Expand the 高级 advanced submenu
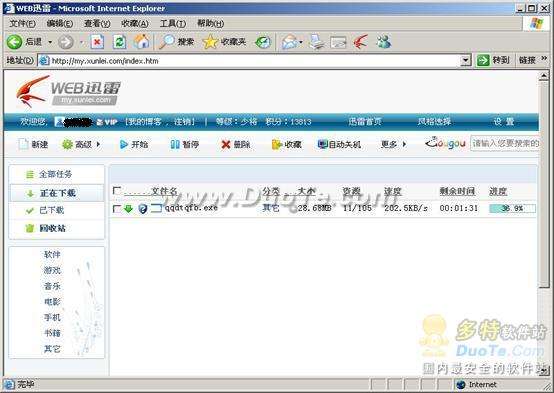This screenshot has height=393, width=554. (x=98, y=144)
